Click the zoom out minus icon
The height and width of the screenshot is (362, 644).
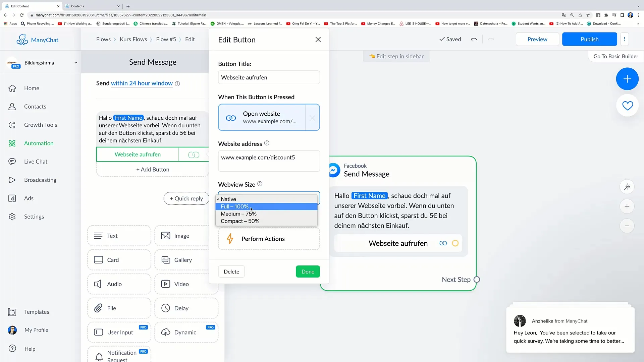628,226
